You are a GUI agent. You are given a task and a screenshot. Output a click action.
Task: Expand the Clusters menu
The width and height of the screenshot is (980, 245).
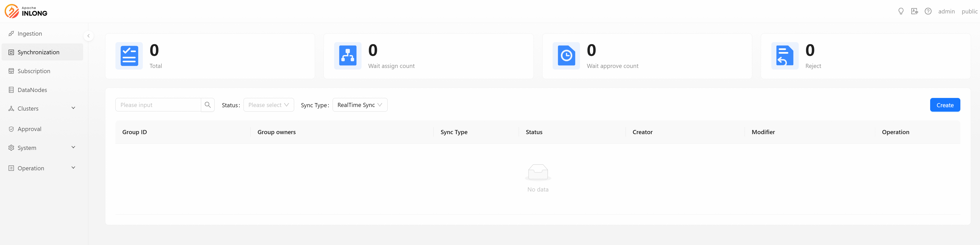42,109
